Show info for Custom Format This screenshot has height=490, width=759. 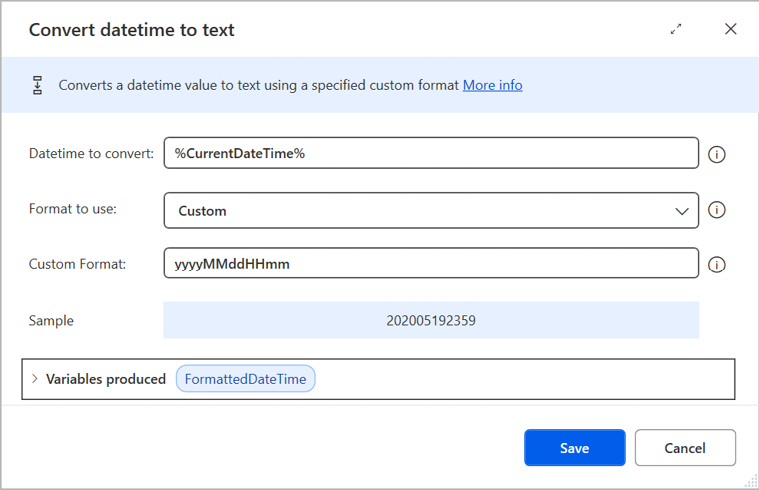click(x=716, y=264)
